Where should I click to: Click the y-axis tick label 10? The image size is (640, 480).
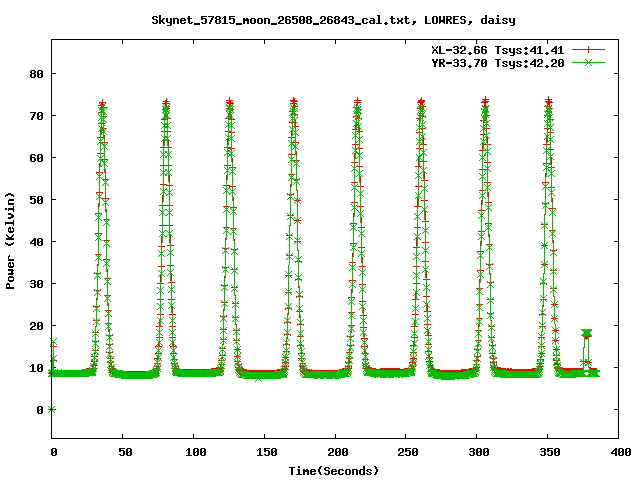coord(36,368)
